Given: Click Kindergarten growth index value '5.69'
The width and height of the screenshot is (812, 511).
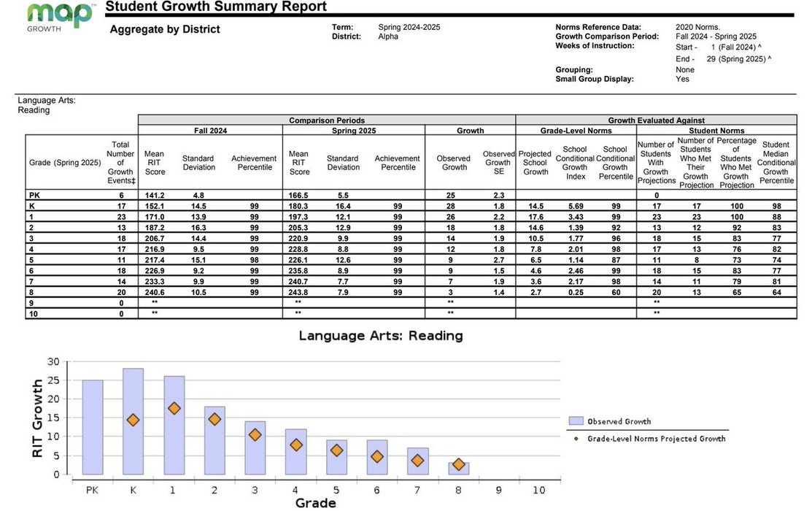Looking at the screenshot, I should pos(576,206).
